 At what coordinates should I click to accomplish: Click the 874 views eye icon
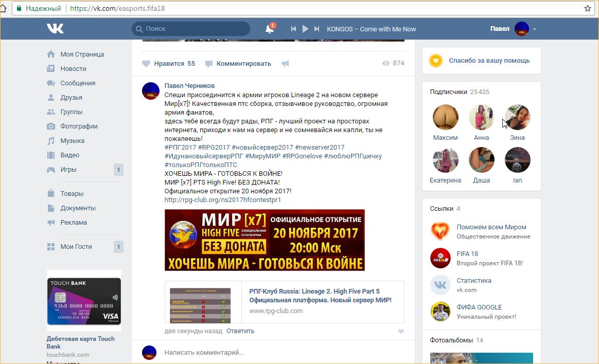(386, 63)
